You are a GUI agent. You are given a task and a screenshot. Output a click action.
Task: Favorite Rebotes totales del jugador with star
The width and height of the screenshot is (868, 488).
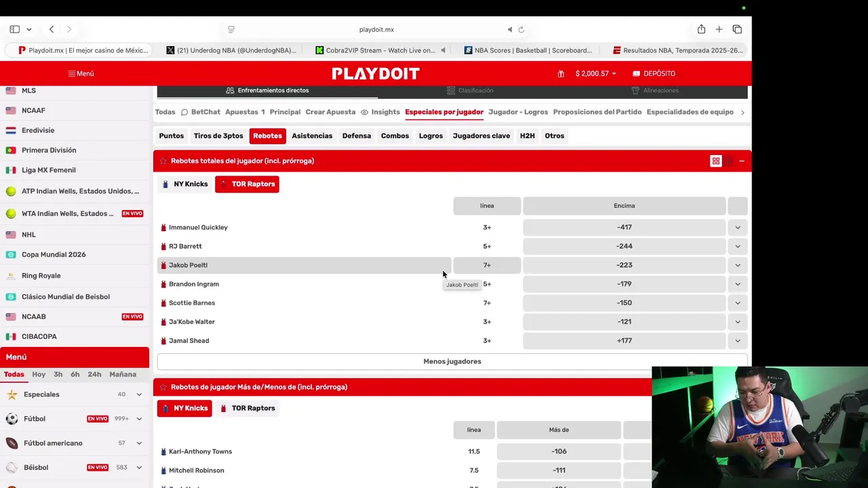pyautogui.click(x=163, y=161)
